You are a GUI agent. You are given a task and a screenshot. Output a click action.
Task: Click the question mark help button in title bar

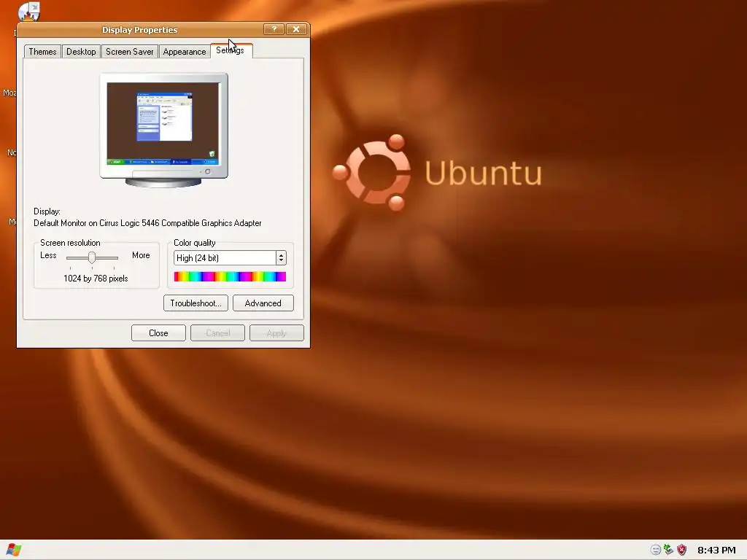274,29
